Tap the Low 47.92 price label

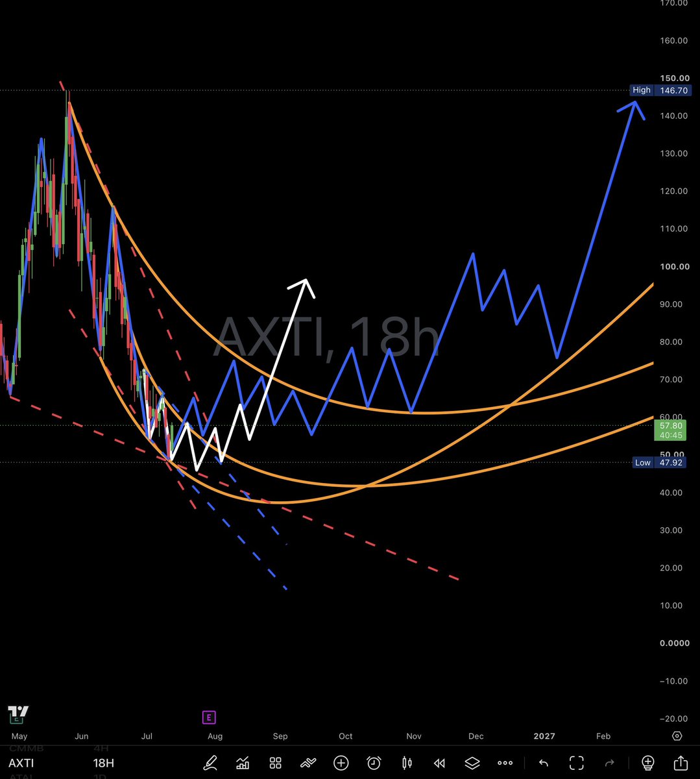659,462
